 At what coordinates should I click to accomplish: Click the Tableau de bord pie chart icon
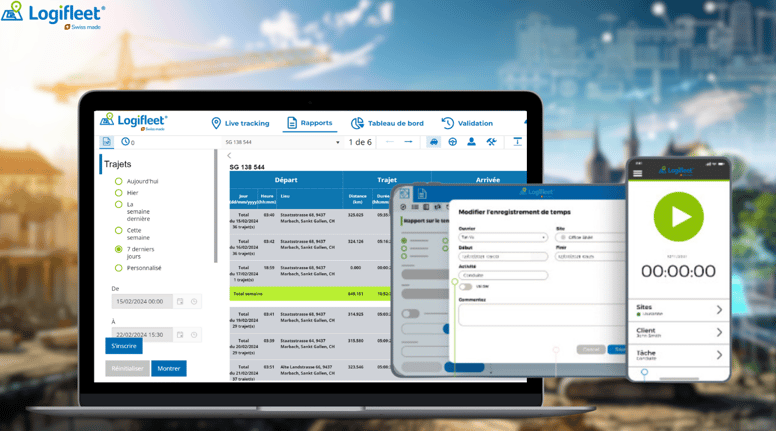[357, 123]
